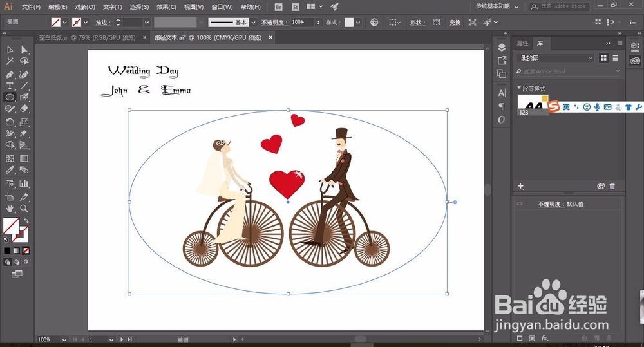Open the graphic style 样式 dropdown
Image resolution: width=644 pixels, height=347 pixels.
[x=358, y=23]
